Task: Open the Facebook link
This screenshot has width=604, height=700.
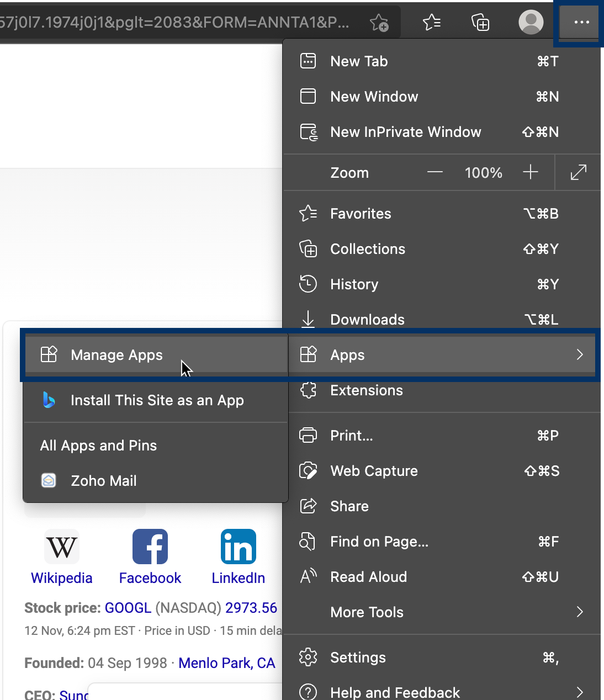Action: pyautogui.click(x=150, y=578)
